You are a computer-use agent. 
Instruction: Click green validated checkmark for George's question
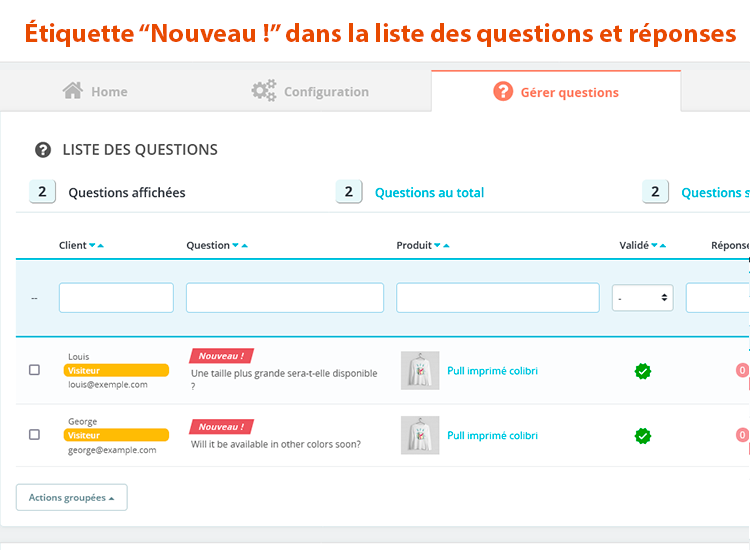(643, 435)
